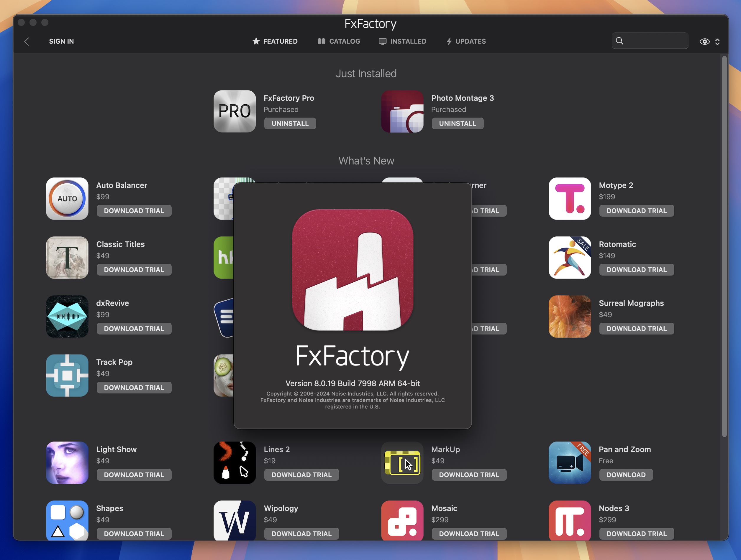Click the What's New heading

366,161
